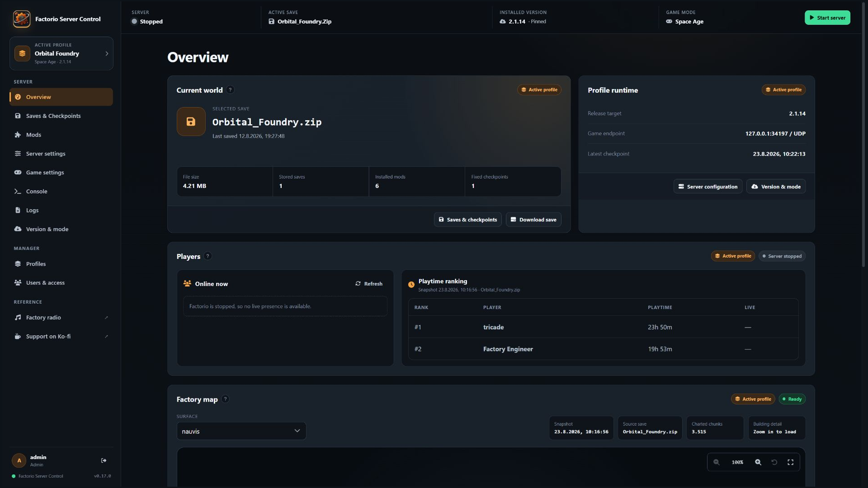Click the v0.17.0 version label in the sidebar footer

(102, 476)
